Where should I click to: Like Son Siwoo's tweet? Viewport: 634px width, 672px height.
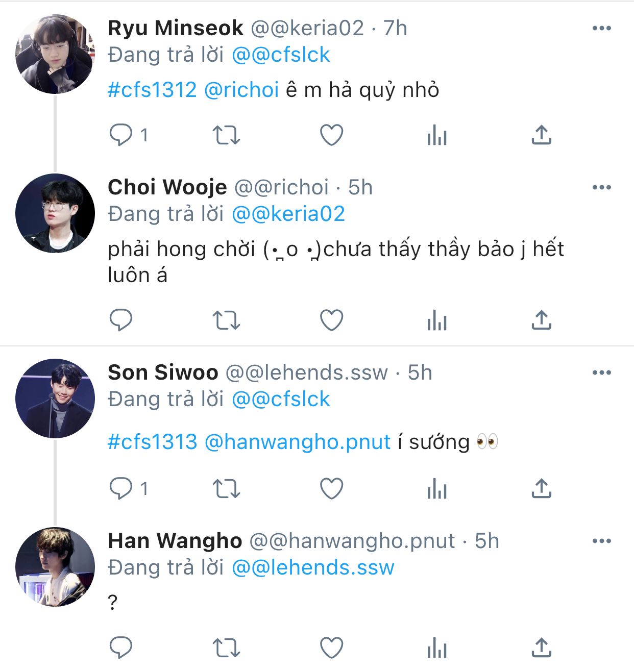[331, 489]
